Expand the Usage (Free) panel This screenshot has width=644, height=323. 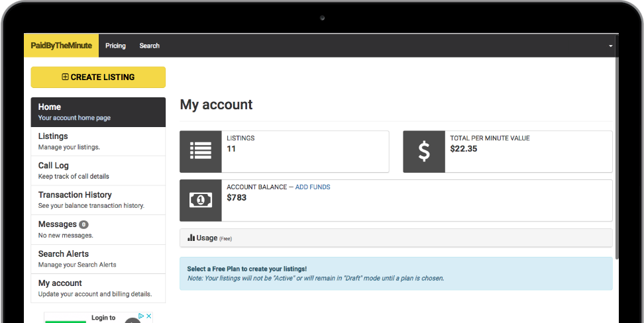396,238
